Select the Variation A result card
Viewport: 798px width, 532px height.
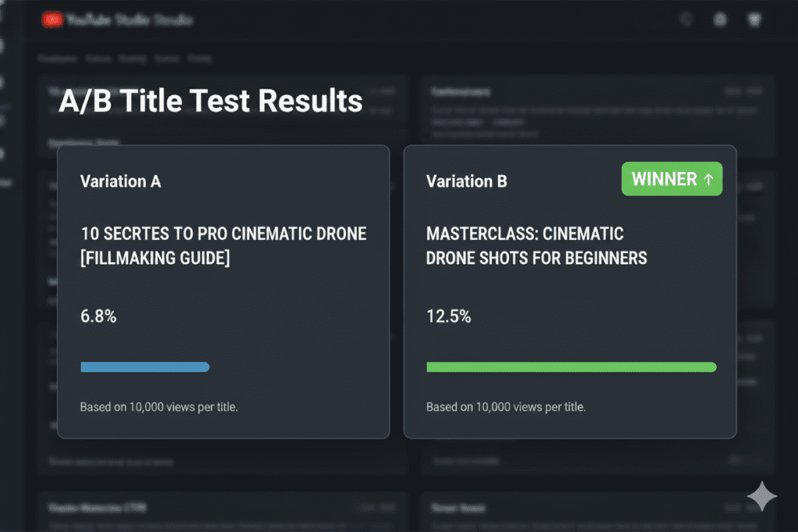click(224, 291)
